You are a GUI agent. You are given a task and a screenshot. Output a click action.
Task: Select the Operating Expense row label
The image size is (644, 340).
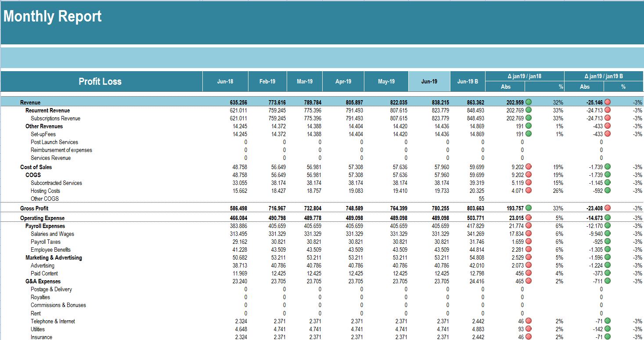pos(43,218)
